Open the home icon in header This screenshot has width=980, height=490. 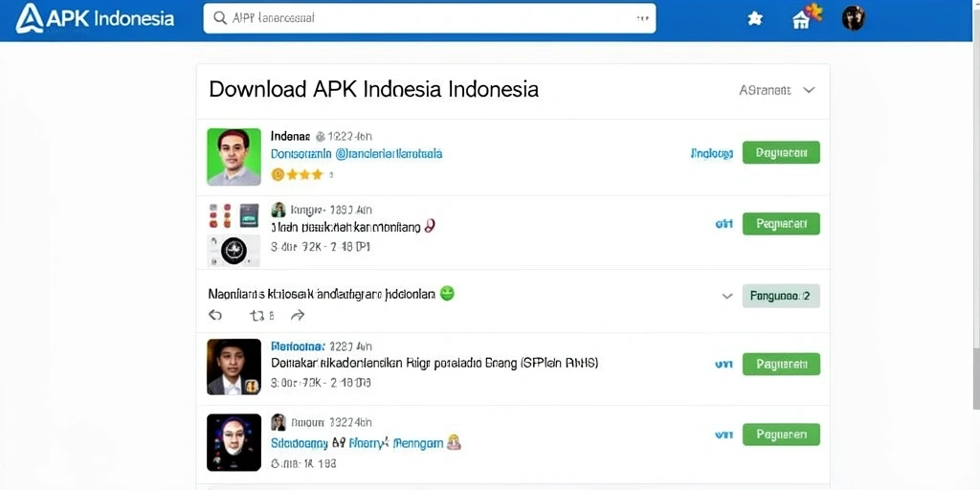801,20
